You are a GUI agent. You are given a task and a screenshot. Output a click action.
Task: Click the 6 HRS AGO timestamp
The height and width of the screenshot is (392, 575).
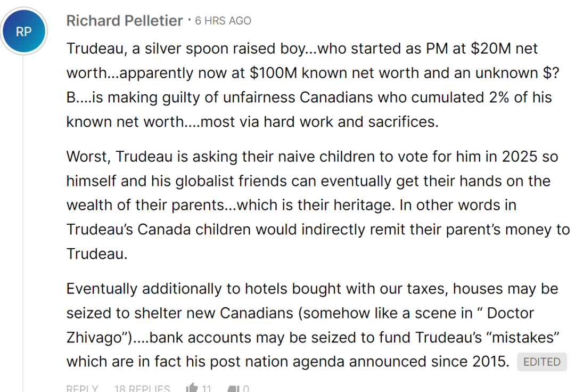223,21
